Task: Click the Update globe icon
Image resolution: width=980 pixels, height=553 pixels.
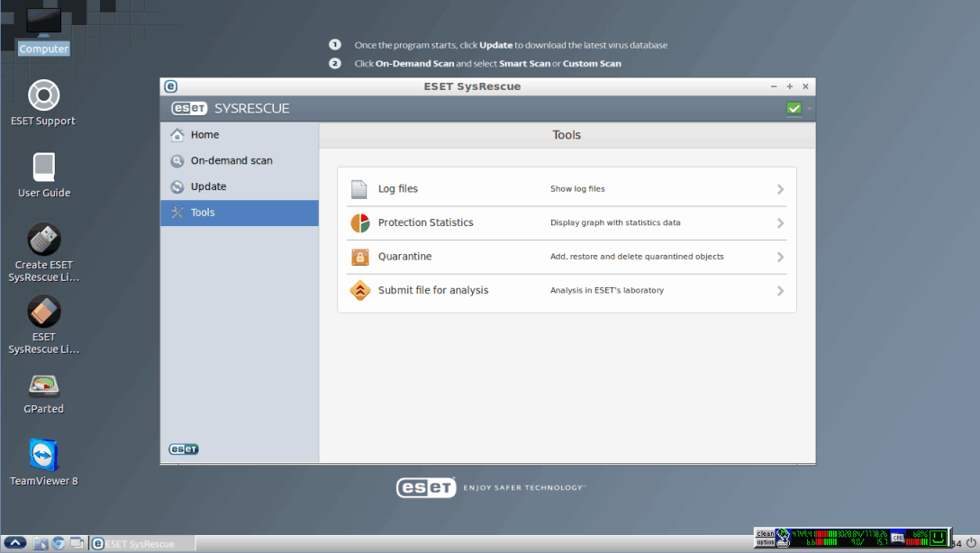Action: pos(177,186)
